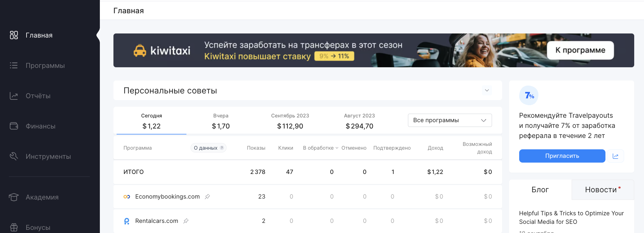Click the Финансы wallet icon in sidebar
The height and width of the screenshot is (233, 644).
point(14,126)
